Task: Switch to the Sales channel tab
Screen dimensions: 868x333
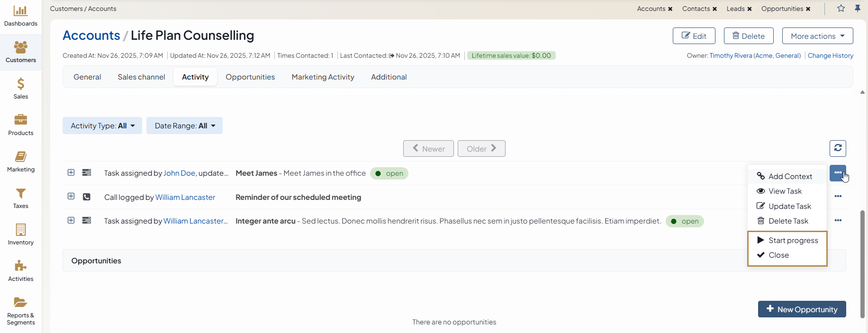Action: pos(141,77)
